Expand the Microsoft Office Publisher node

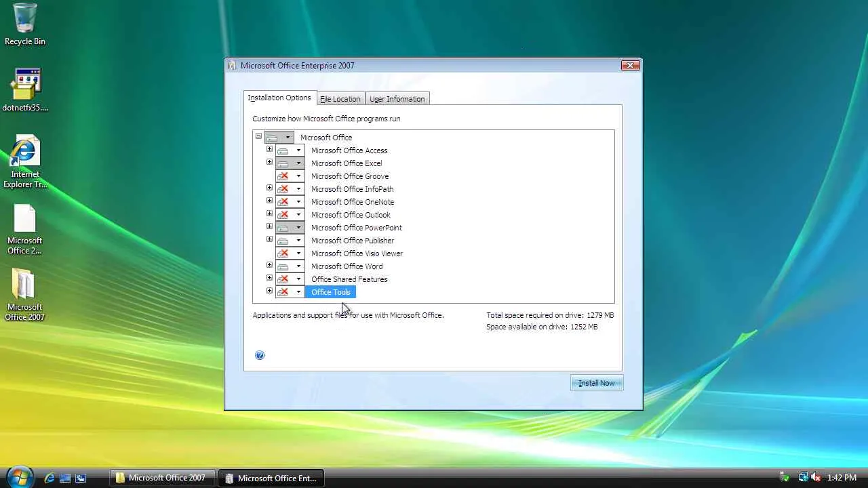(269, 239)
